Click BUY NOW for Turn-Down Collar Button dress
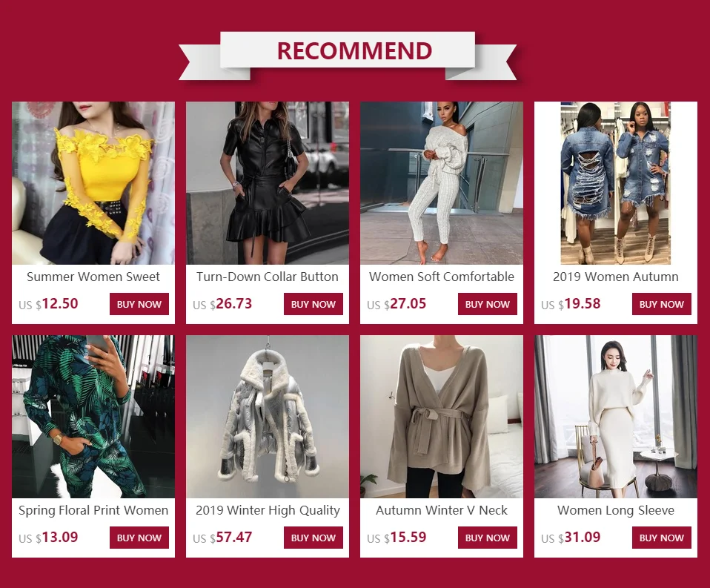 coord(313,304)
